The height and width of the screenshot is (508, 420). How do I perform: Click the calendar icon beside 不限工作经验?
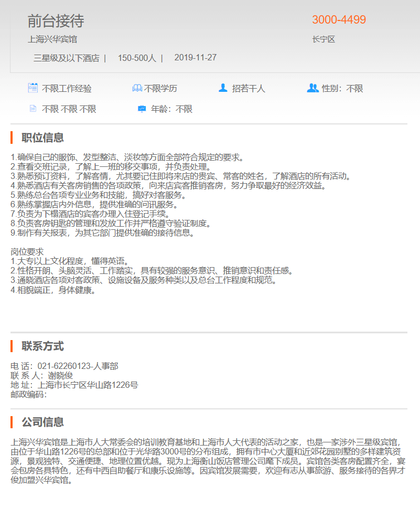tap(33, 88)
